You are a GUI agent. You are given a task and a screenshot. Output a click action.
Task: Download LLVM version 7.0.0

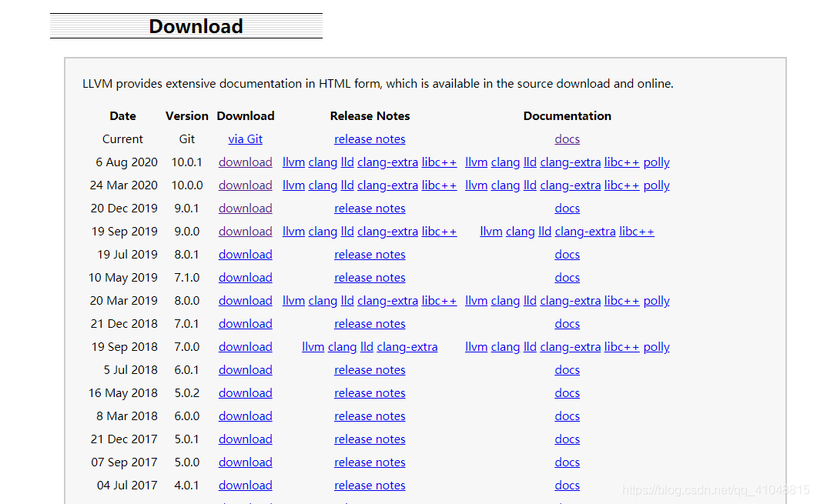(x=245, y=347)
